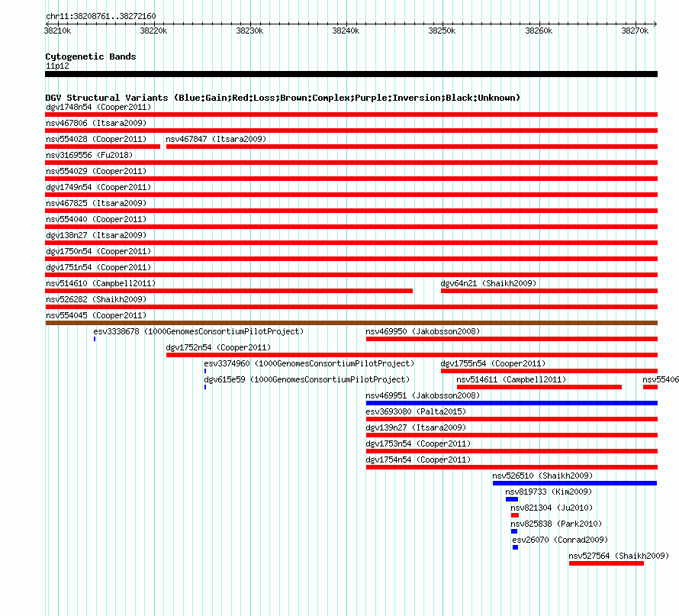Image resolution: width=679 pixels, height=616 pixels.
Task: Open dgv1752n54 (Cooper2011) label
Action: (218, 347)
